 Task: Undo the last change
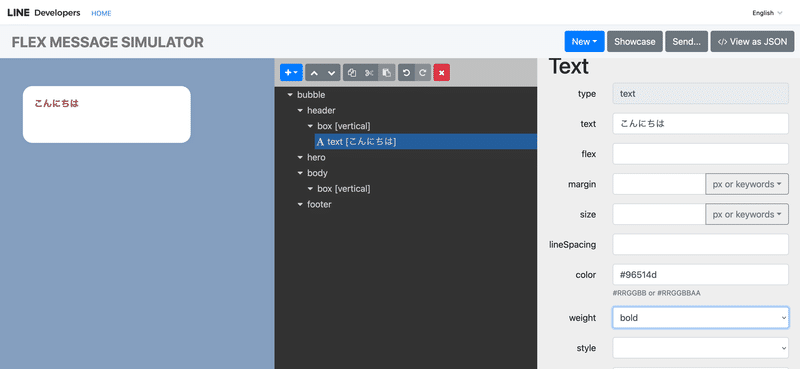[406, 72]
